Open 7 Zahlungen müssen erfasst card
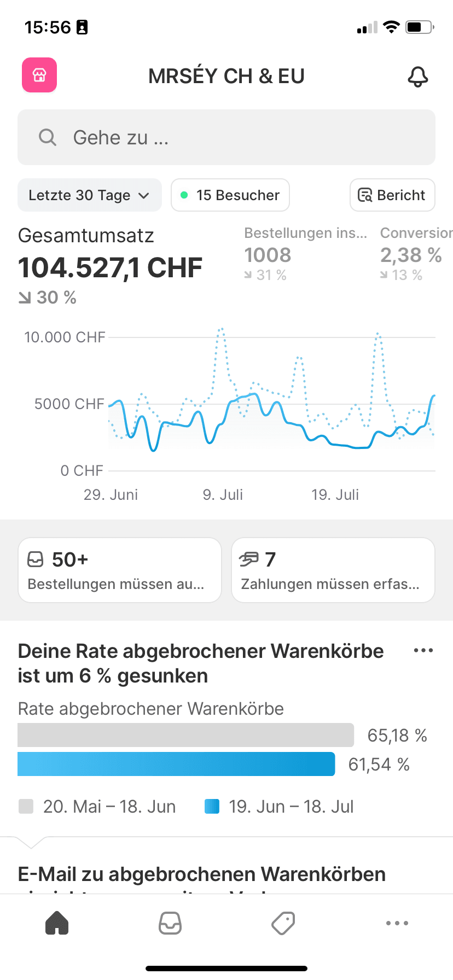The image size is (453, 980). tap(333, 570)
